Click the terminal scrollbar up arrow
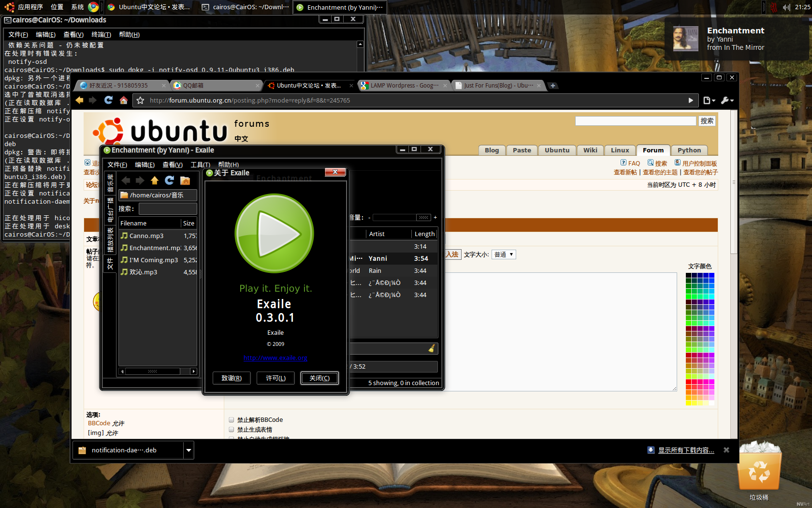The height and width of the screenshot is (508, 812). coord(360,44)
